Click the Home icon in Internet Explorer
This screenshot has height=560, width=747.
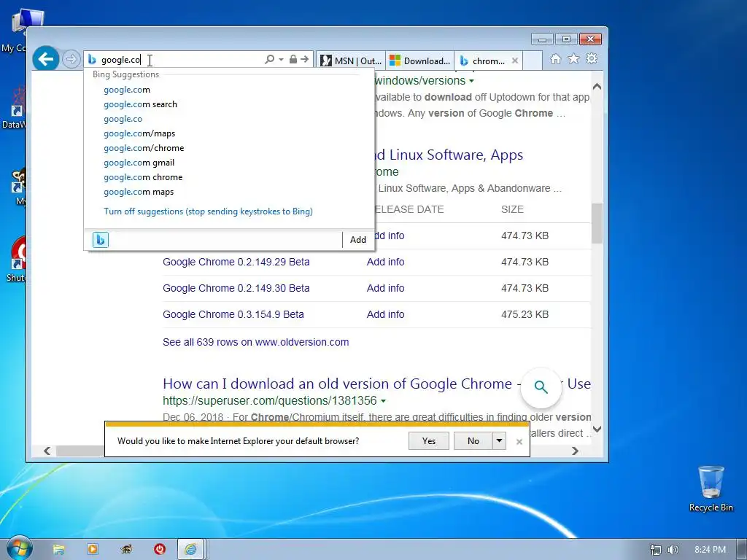[x=555, y=58]
